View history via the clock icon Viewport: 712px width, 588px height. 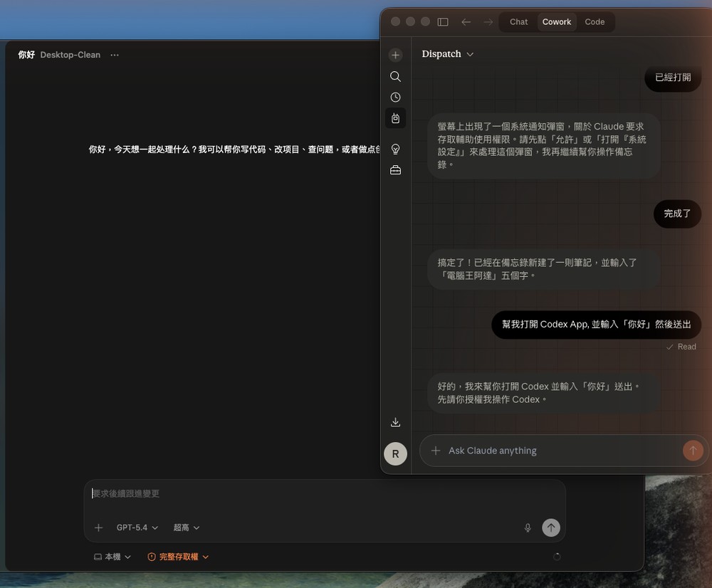[x=395, y=97]
